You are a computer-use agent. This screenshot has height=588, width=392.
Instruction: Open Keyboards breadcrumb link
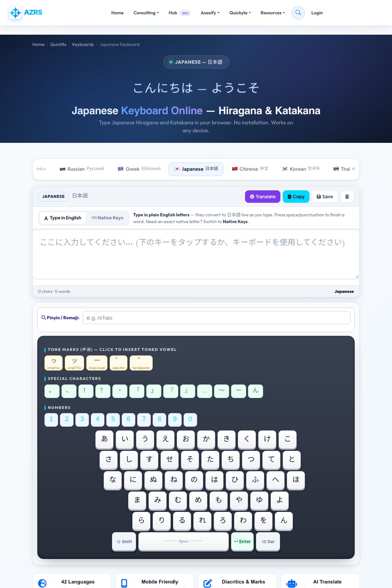(83, 44)
